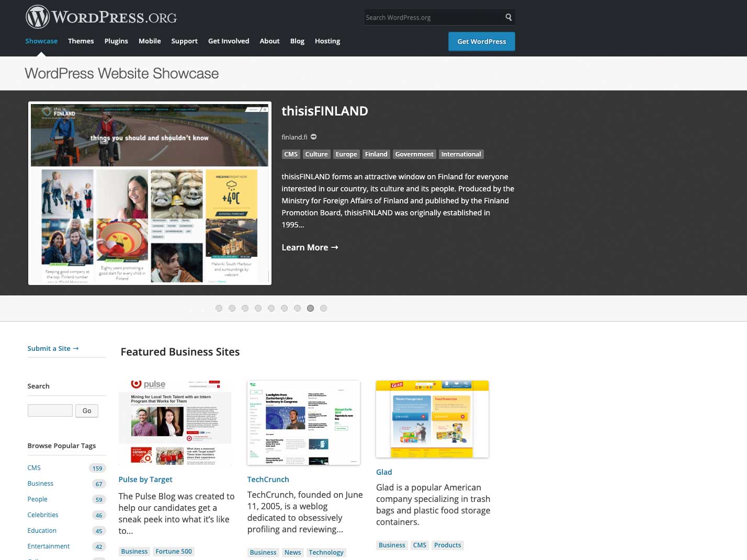Select Business tag under Pulse by Target
Image resolution: width=747 pixels, height=560 pixels.
134,552
